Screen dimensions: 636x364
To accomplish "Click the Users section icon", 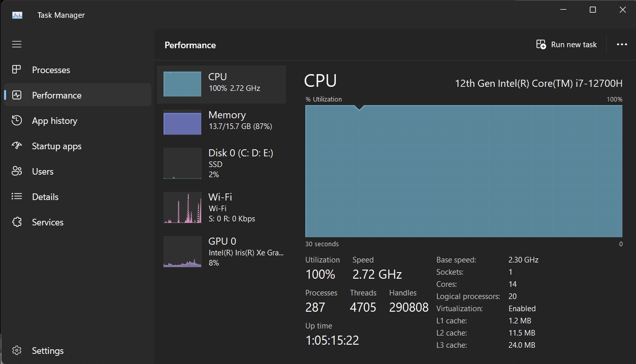I will tap(17, 171).
